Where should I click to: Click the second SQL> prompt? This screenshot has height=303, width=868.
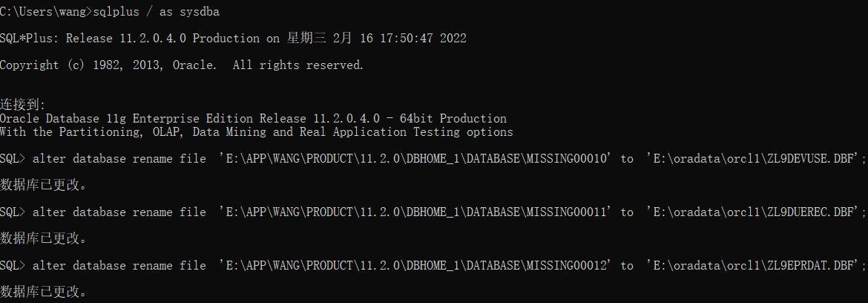click(x=12, y=212)
